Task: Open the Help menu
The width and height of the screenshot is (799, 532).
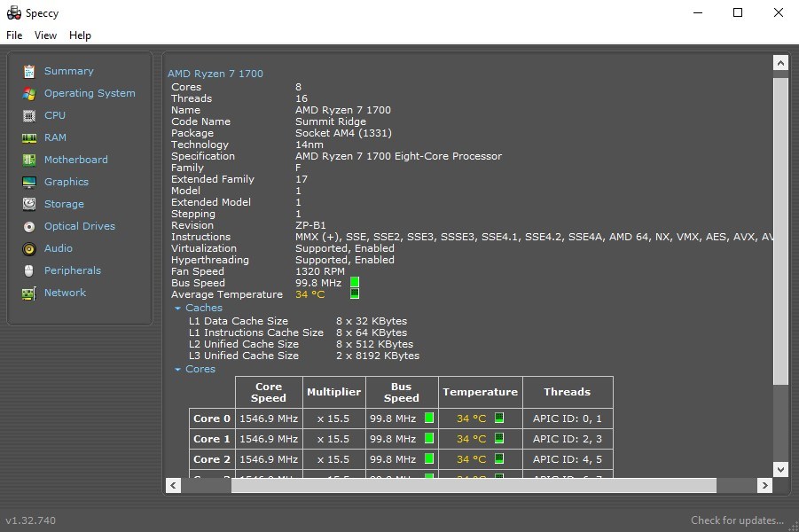Action: point(80,35)
